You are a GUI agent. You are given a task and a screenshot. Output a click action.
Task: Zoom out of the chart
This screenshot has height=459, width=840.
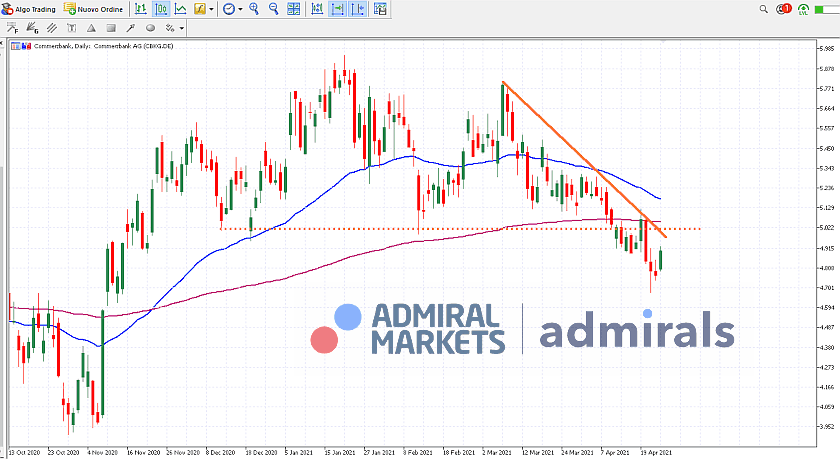coord(273,9)
